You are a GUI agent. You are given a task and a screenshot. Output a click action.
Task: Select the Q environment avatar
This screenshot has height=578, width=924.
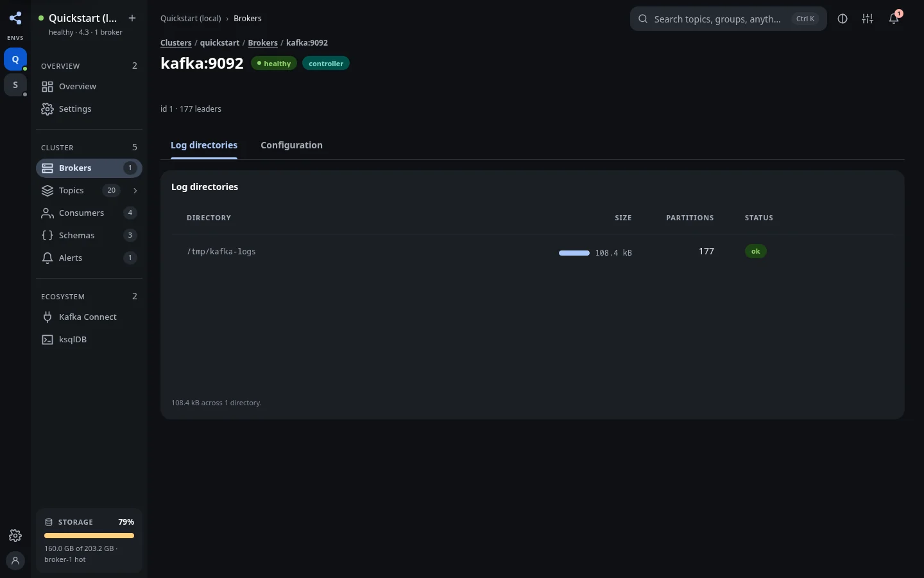pos(15,59)
